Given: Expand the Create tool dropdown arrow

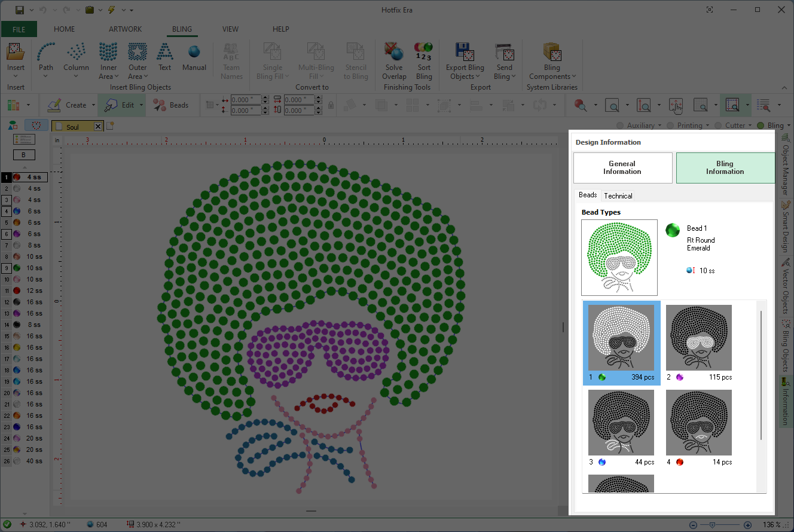Looking at the screenshot, I should [93, 105].
